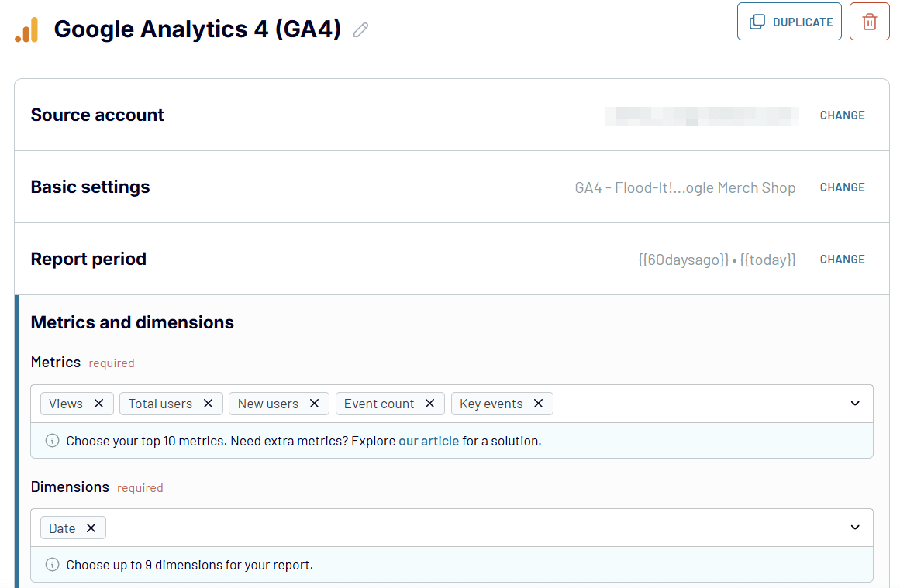This screenshot has width=900, height=588.
Task: Remove the Date dimension chip
Action: click(x=91, y=528)
